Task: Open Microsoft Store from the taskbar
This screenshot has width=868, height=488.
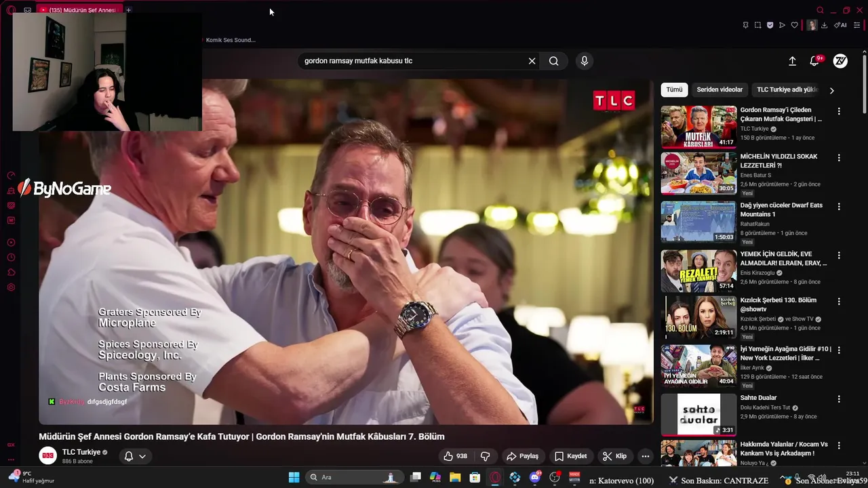Action: tap(475, 477)
